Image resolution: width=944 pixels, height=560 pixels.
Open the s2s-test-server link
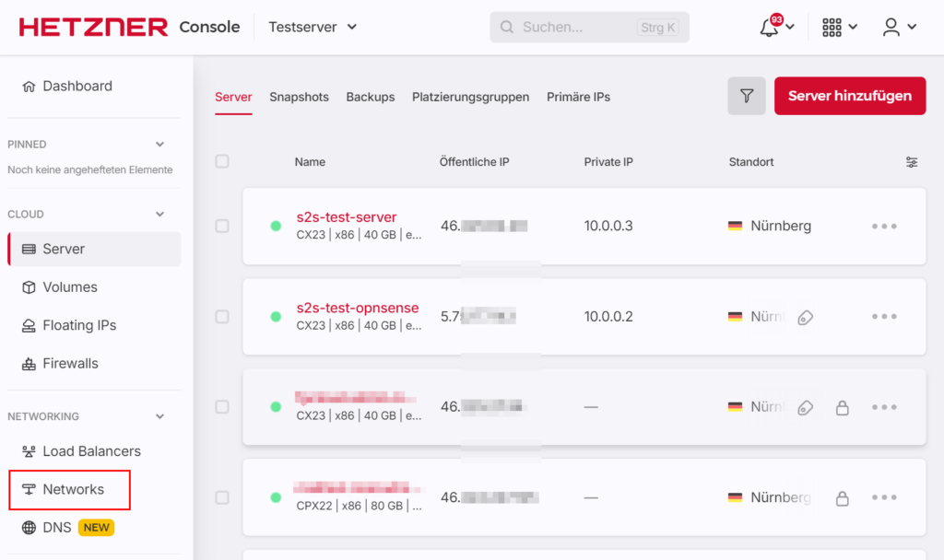pyautogui.click(x=347, y=217)
